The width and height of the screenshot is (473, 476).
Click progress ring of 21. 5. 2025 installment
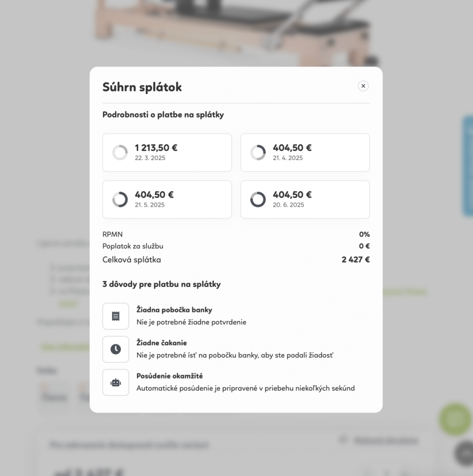click(x=120, y=199)
